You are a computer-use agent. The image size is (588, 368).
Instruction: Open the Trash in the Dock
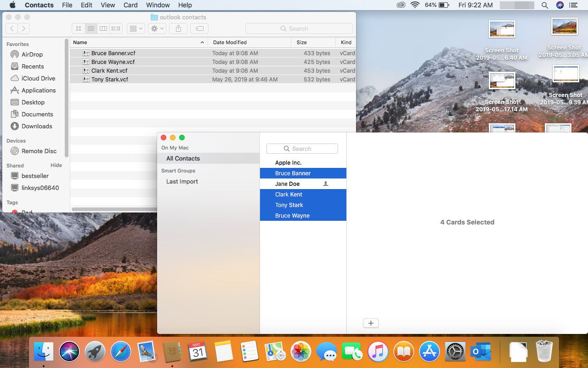[545, 352]
